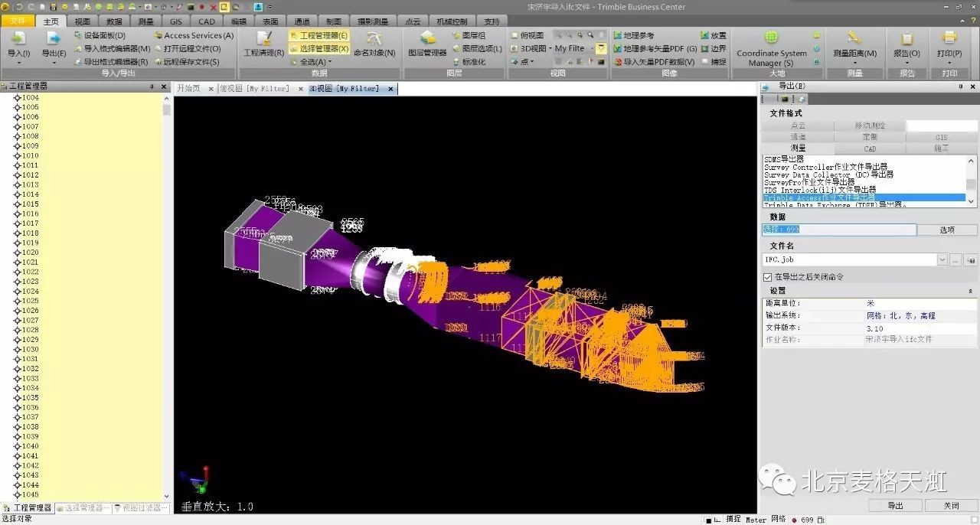Select tree item 1020
The image size is (980, 525).
[x=31, y=253]
